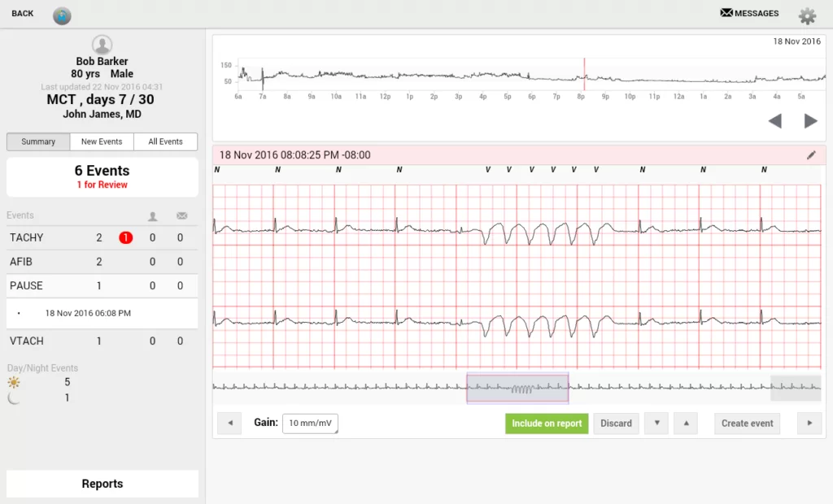Image resolution: width=833 pixels, height=504 pixels.
Task: Move ECG strip left with bottom-left arrow
Action: [229, 424]
